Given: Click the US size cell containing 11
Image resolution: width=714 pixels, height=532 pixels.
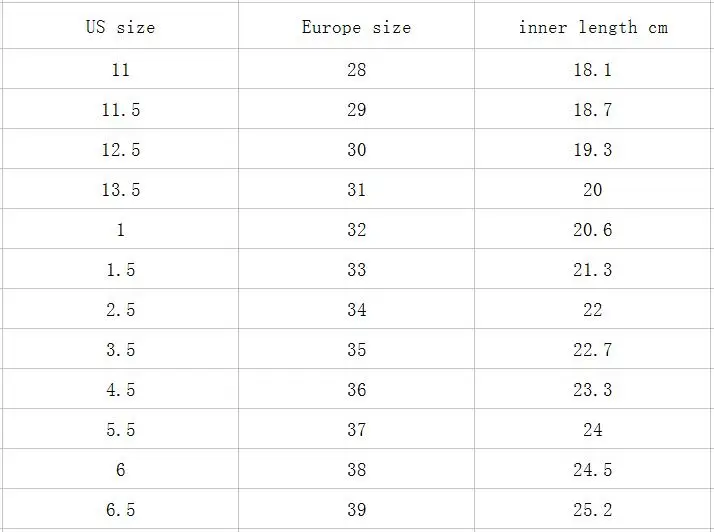Looking at the screenshot, I should pyautogui.click(x=120, y=69).
